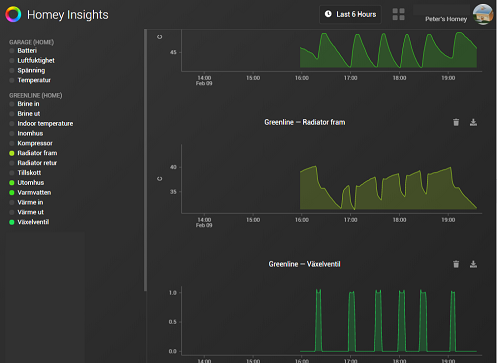This screenshot has height=363, width=497.
Task: Click inside the Växelventil chart area
Action: coord(332,320)
